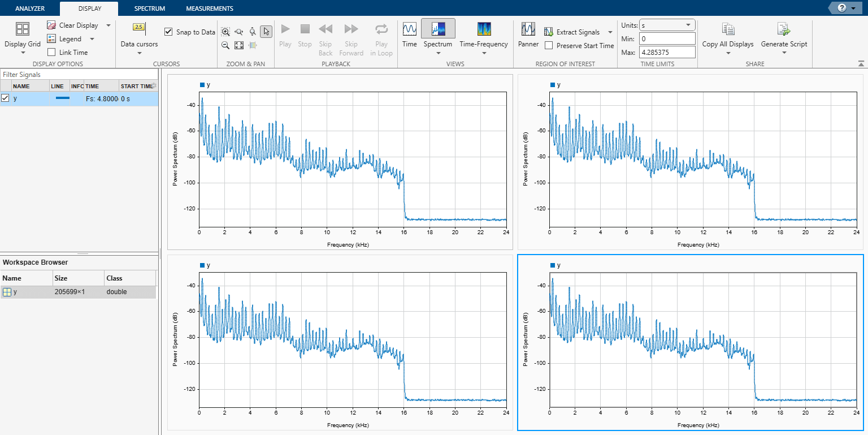Screen dimensions: 868x435
Task: Collapse the toolstrip with the corner arrow
Action: coord(861,63)
